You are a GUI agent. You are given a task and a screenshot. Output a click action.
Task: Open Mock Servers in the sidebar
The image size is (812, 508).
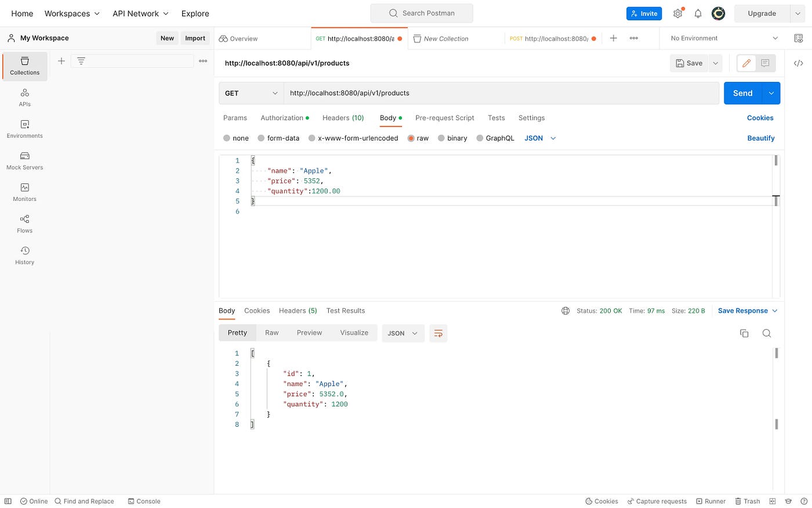tap(25, 161)
